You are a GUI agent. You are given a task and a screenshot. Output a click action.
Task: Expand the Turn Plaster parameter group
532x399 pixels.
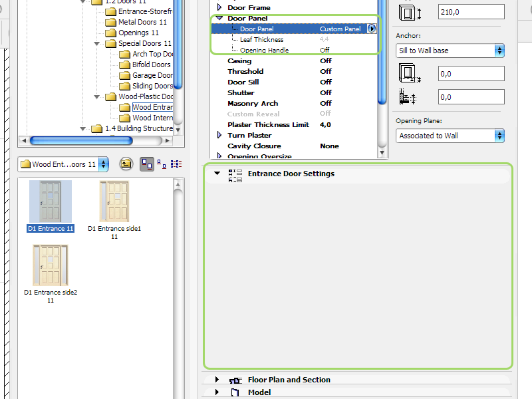point(219,135)
